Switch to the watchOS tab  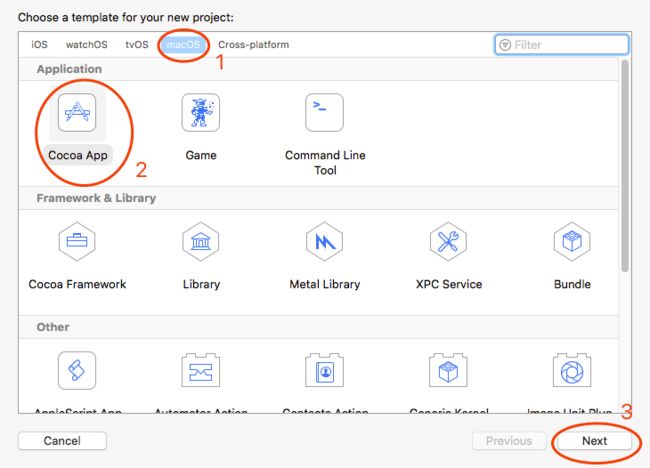tap(87, 45)
